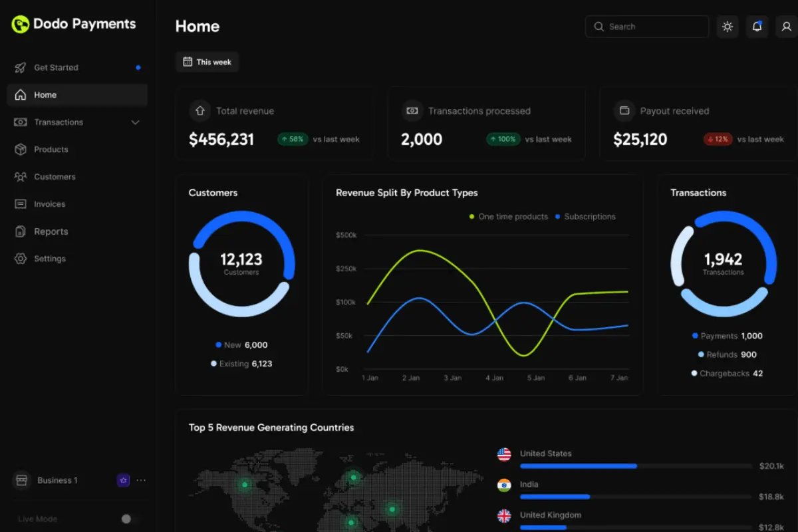Click the Invoices document icon

coord(21,204)
